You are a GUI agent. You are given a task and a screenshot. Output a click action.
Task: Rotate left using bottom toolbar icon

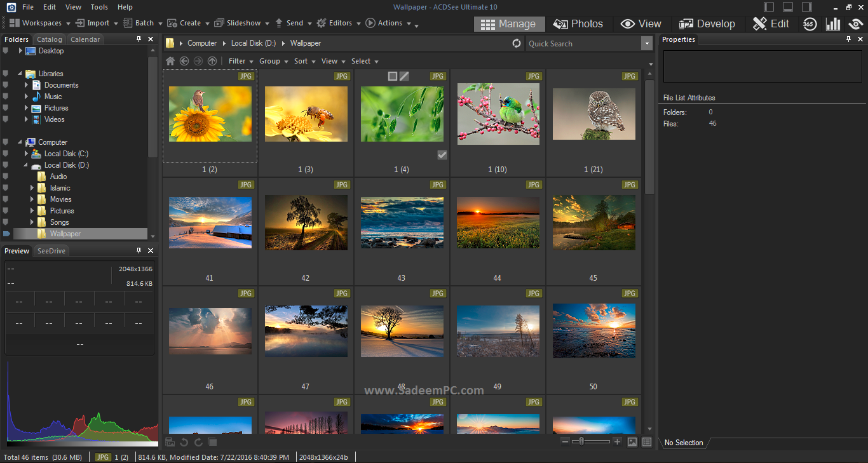click(x=184, y=442)
